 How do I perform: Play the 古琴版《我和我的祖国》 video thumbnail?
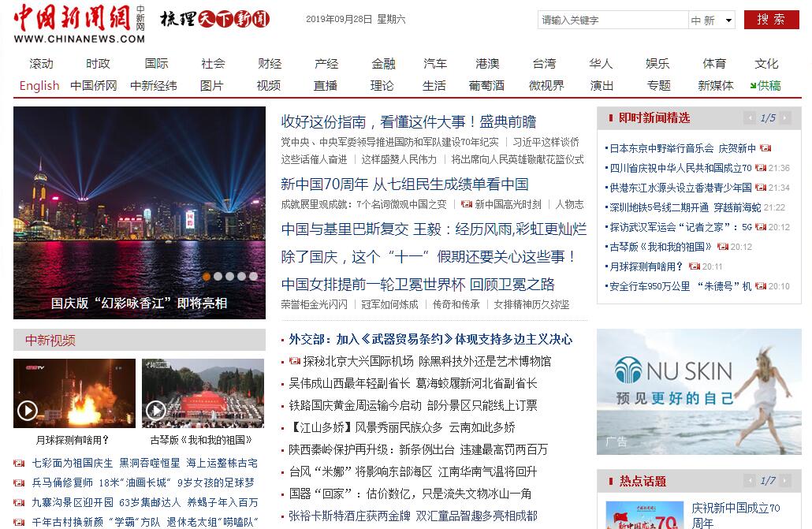point(203,393)
